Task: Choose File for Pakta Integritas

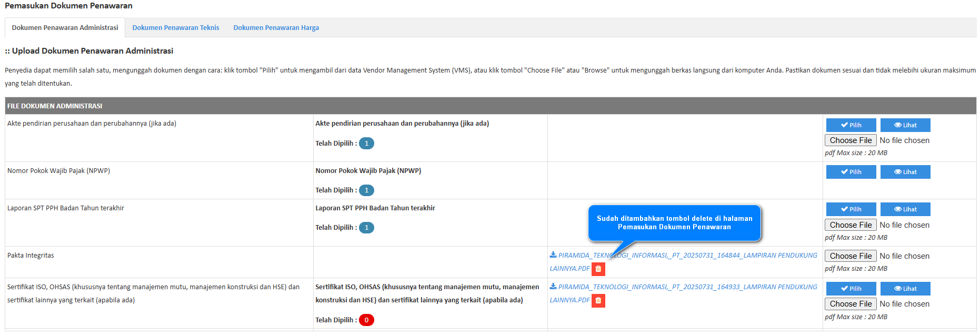Action: coord(850,256)
